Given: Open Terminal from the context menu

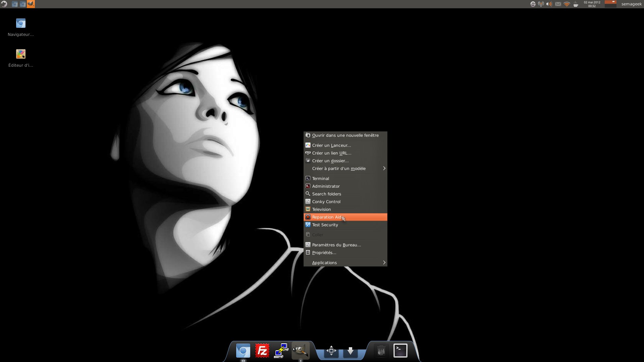Looking at the screenshot, I should click(345, 179).
